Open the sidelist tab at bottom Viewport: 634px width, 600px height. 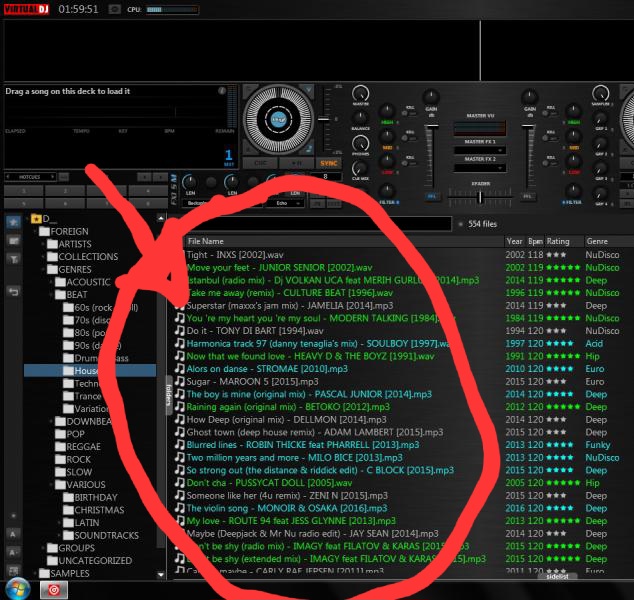tap(557, 576)
